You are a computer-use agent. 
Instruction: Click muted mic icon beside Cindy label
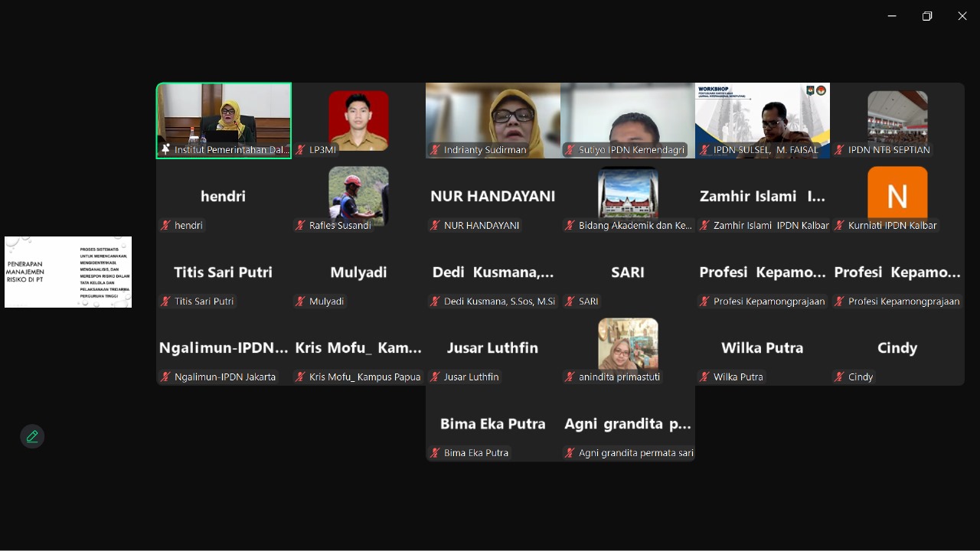[x=840, y=377]
